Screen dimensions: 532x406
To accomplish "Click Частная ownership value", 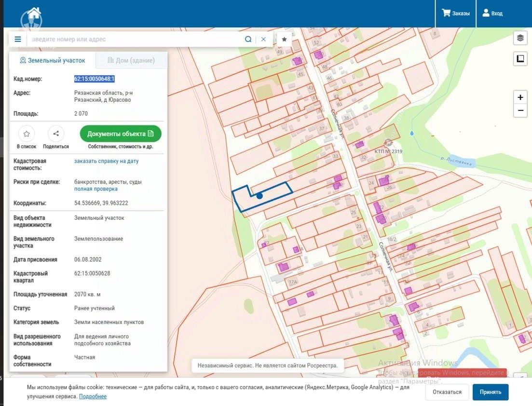I will (x=84, y=357).
